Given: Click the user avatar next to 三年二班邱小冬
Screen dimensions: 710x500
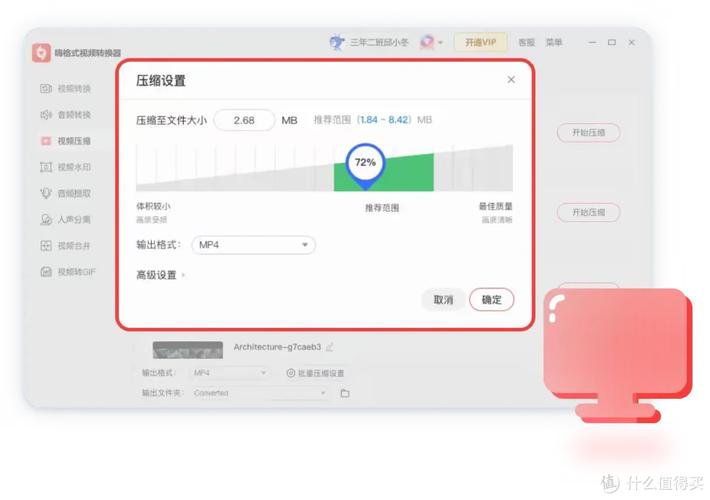Looking at the screenshot, I should (336, 42).
